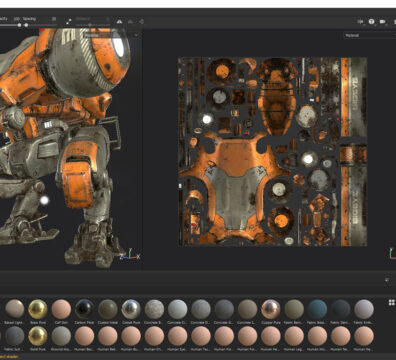Choose the Coated Metal material
This screenshot has height=360, width=396.
(108, 309)
